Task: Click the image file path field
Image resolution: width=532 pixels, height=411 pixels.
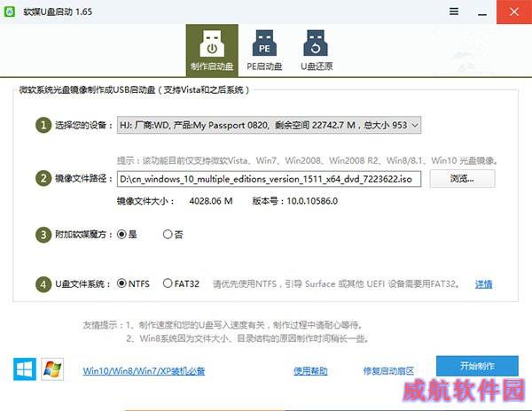Action: (x=269, y=179)
